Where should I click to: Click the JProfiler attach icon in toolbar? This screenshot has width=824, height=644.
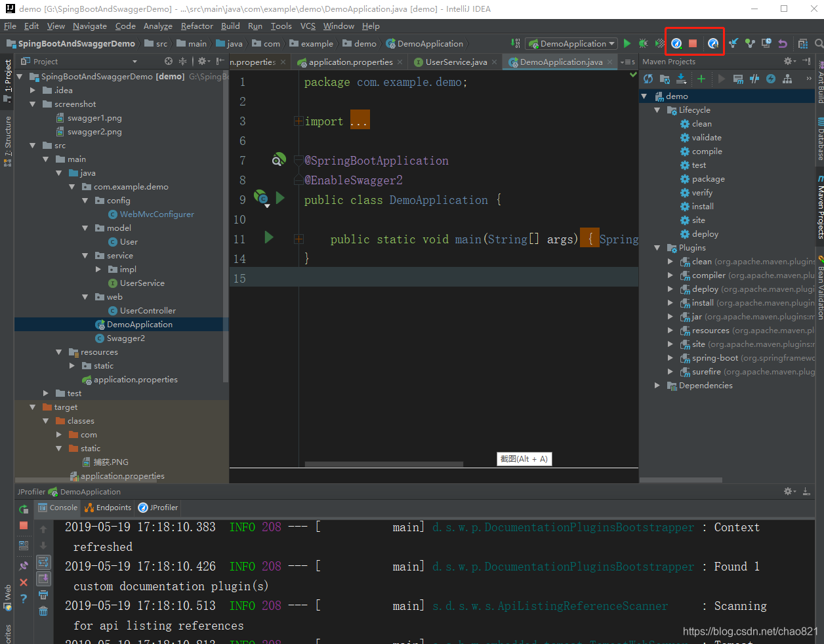(x=713, y=43)
